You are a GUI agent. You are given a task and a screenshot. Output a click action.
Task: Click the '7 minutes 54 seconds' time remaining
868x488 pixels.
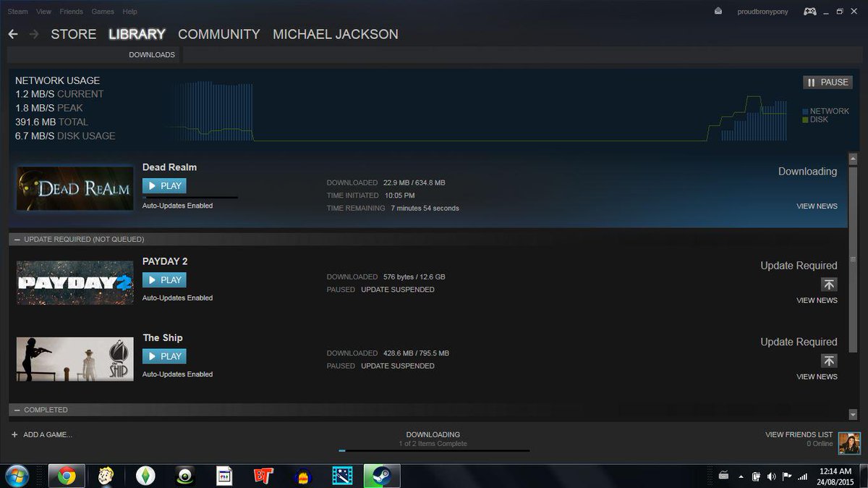[425, 209]
